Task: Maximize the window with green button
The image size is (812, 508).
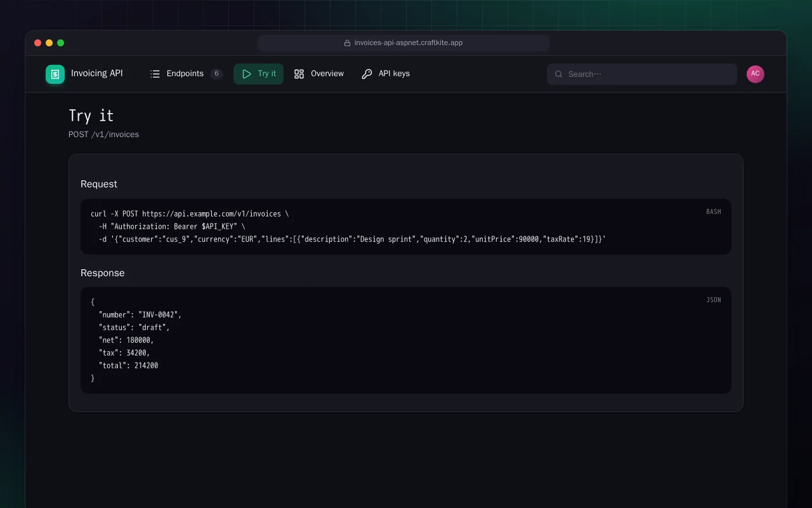Action: pos(61,43)
